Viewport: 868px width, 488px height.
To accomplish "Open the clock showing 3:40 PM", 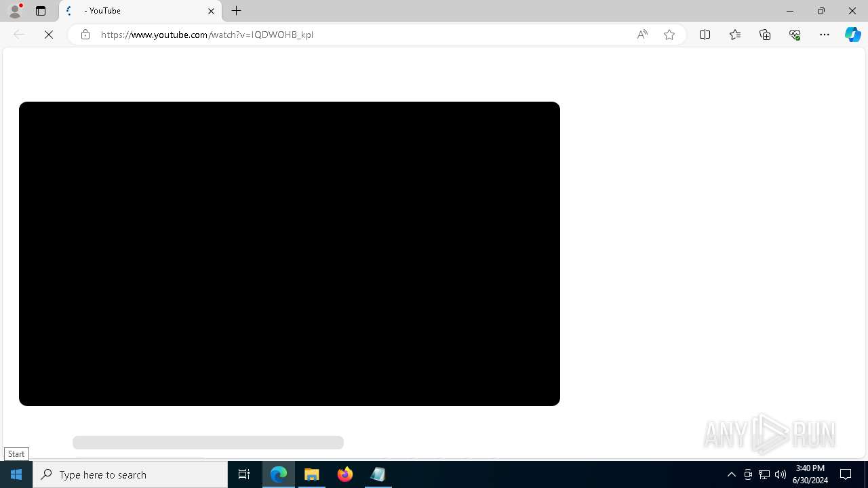I will [810, 474].
